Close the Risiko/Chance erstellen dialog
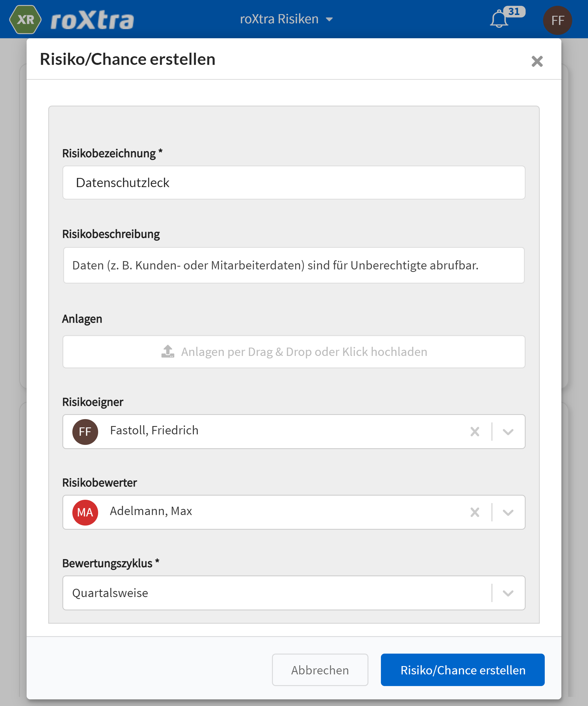 coord(537,61)
